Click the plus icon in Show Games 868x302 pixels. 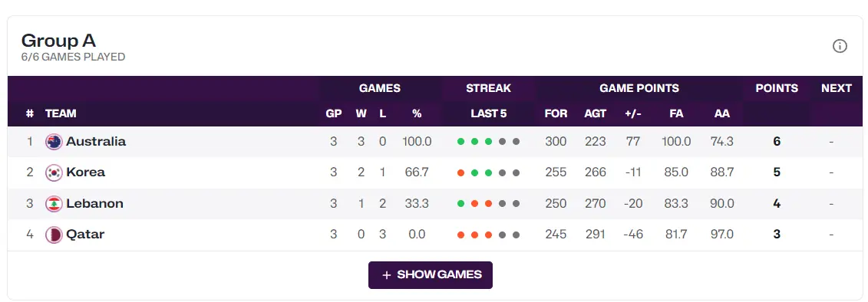(x=386, y=275)
